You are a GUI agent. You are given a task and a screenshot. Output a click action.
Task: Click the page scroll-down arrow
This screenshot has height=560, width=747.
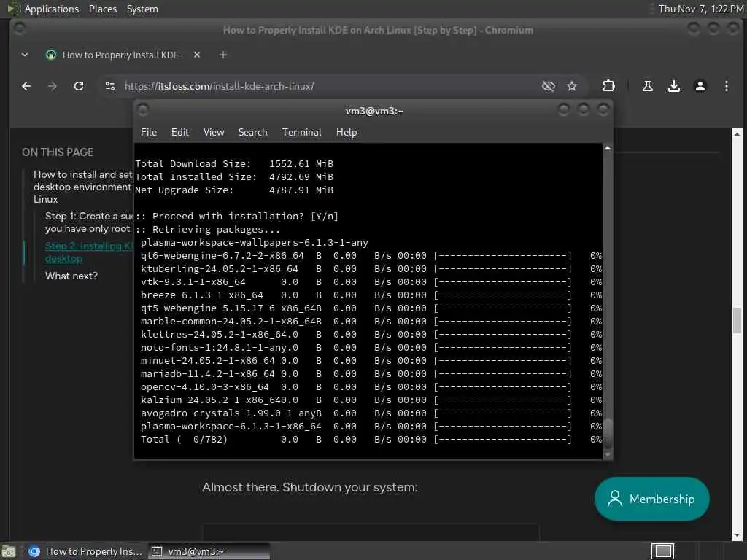point(737,535)
